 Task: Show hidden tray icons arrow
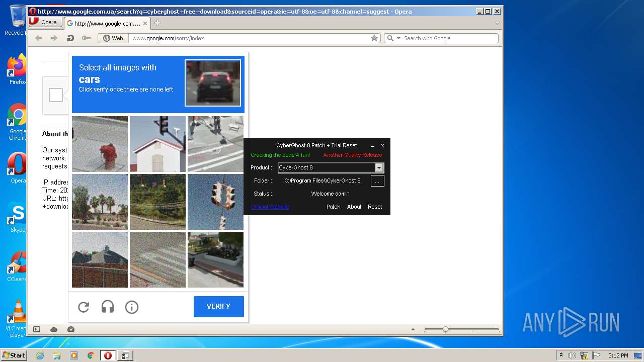click(x=561, y=355)
